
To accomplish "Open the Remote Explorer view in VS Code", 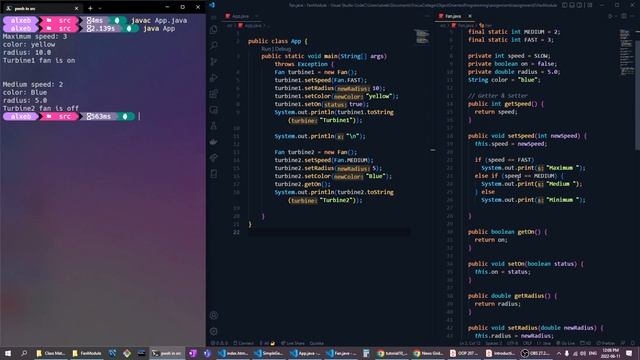I will [x=213, y=110].
